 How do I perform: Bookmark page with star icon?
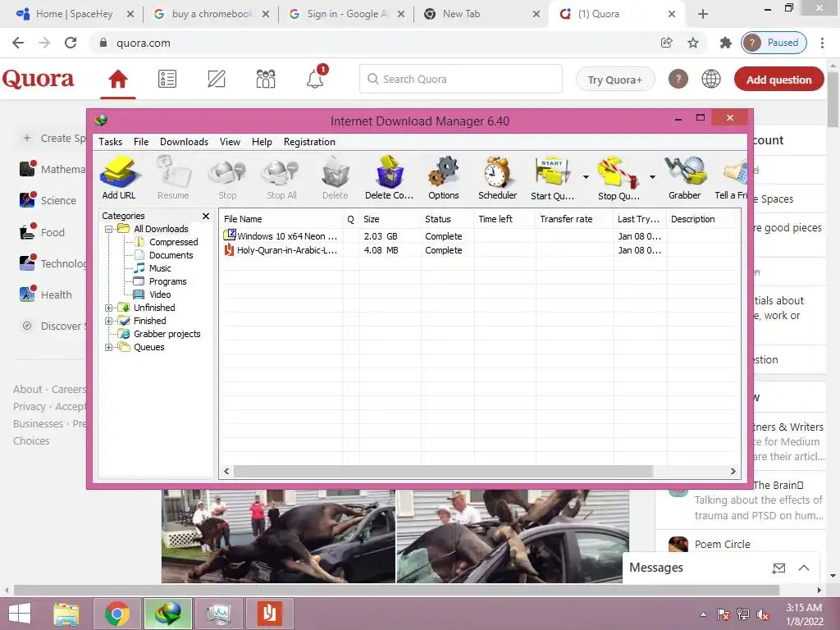tap(693, 43)
